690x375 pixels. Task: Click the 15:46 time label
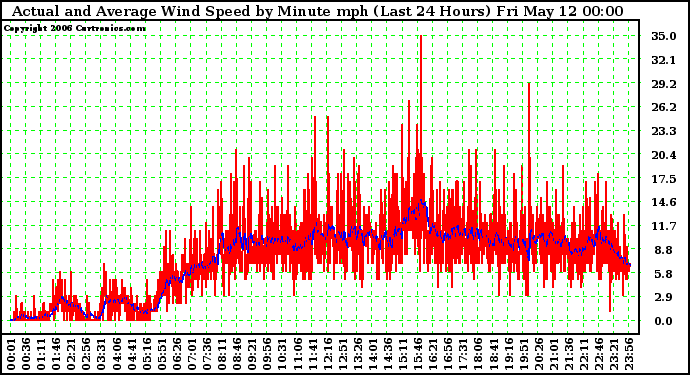tap(418, 354)
